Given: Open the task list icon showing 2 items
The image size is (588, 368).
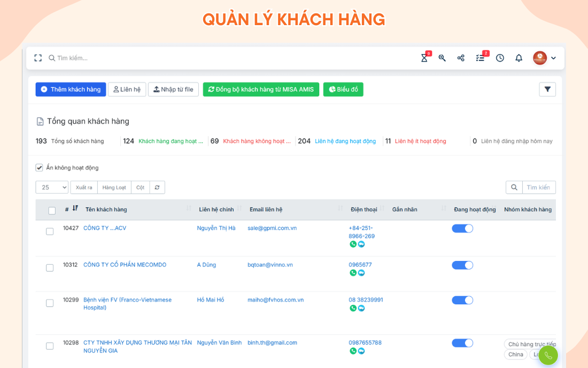Looking at the screenshot, I should pos(480,57).
